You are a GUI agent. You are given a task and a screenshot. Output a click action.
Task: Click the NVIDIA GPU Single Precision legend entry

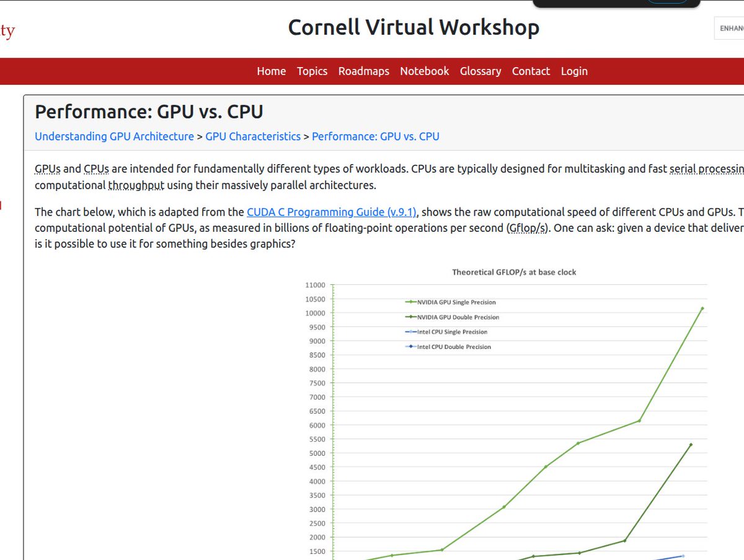pos(451,302)
